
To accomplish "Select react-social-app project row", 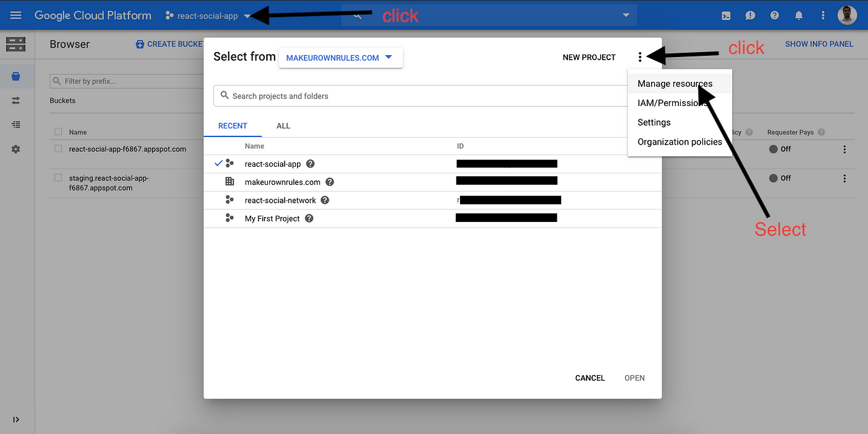I will coord(432,164).
